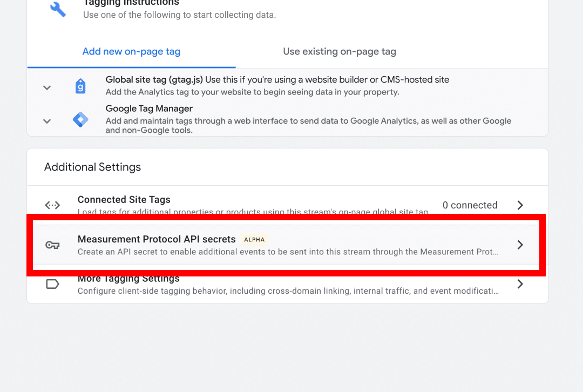Open Connected Site Tags via its right chevron
This screenshot has height=392, width=583.
click(520, 205)
